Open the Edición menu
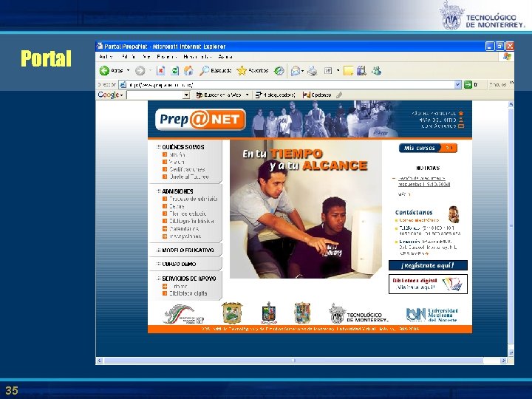This screenshot has height=399, width=532. click(x=129, y=57)
